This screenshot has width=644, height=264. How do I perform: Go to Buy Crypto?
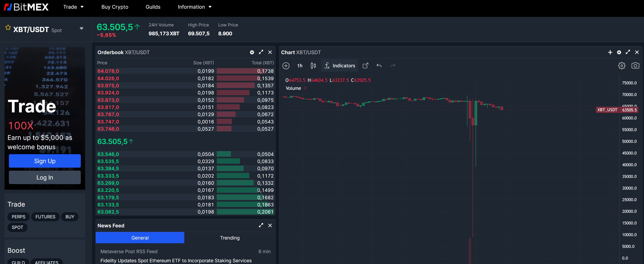(115, 7)
